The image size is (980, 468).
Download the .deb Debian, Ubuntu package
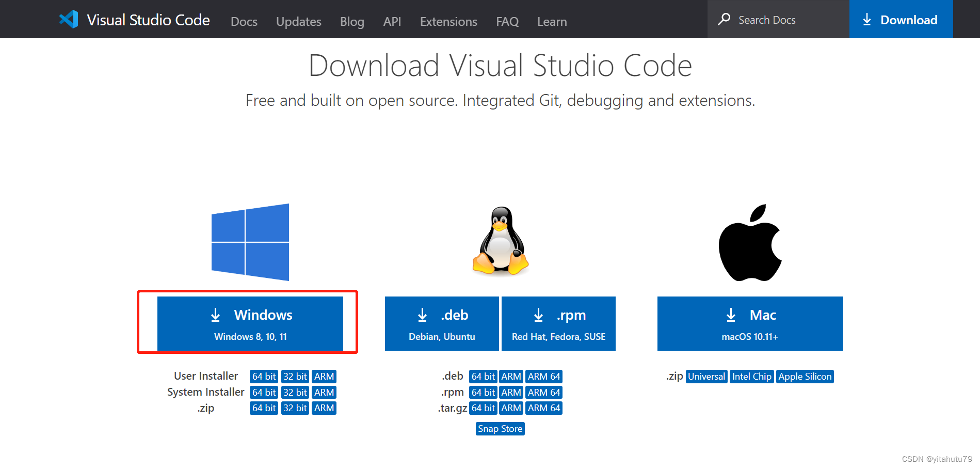pyautogui.click(x=442, y=323)
